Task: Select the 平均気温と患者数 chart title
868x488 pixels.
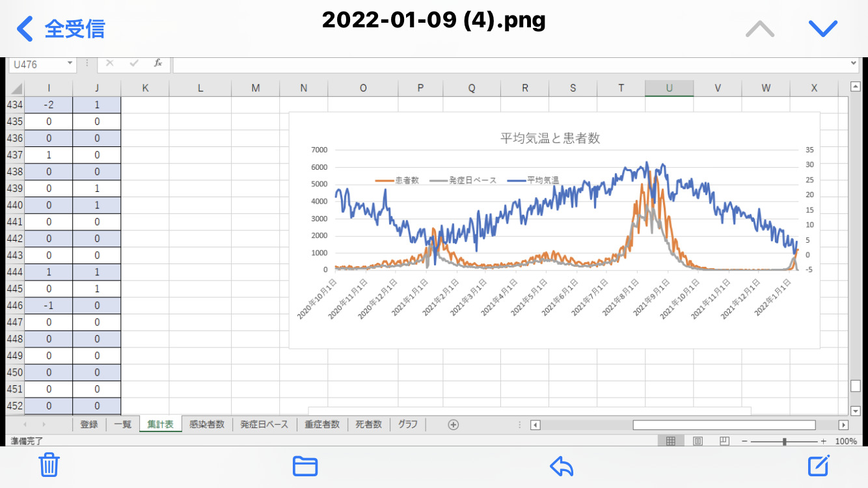Action: coord(550,138)
